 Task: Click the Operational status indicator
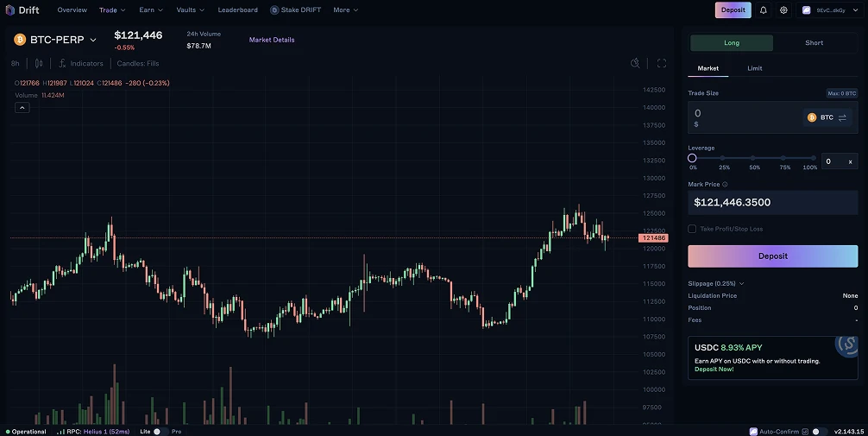coord(26,432)
